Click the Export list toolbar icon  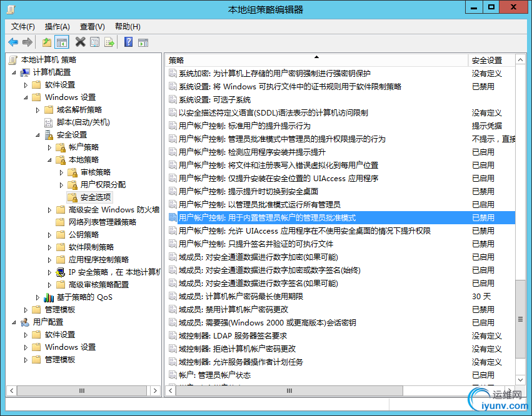tap(109, 42)
